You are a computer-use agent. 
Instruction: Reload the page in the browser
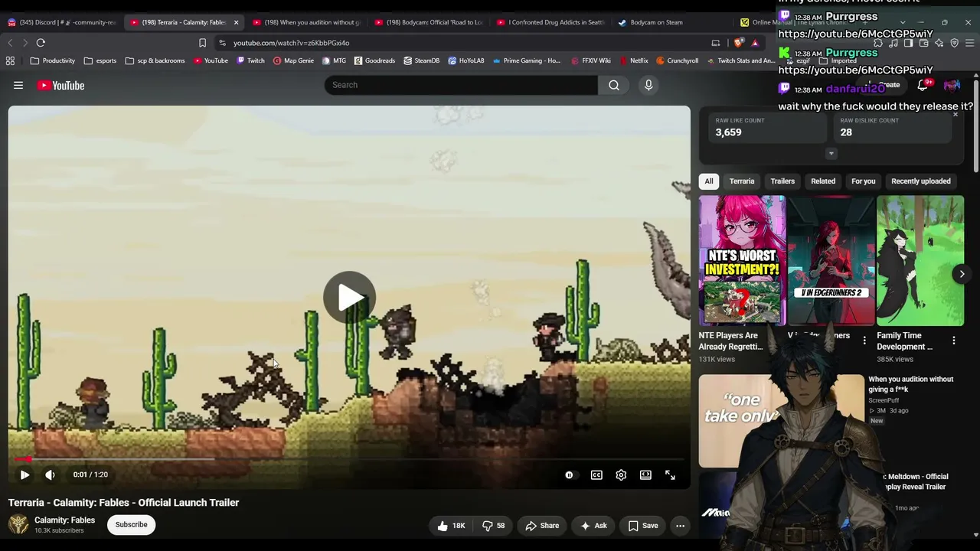point(41,43)
